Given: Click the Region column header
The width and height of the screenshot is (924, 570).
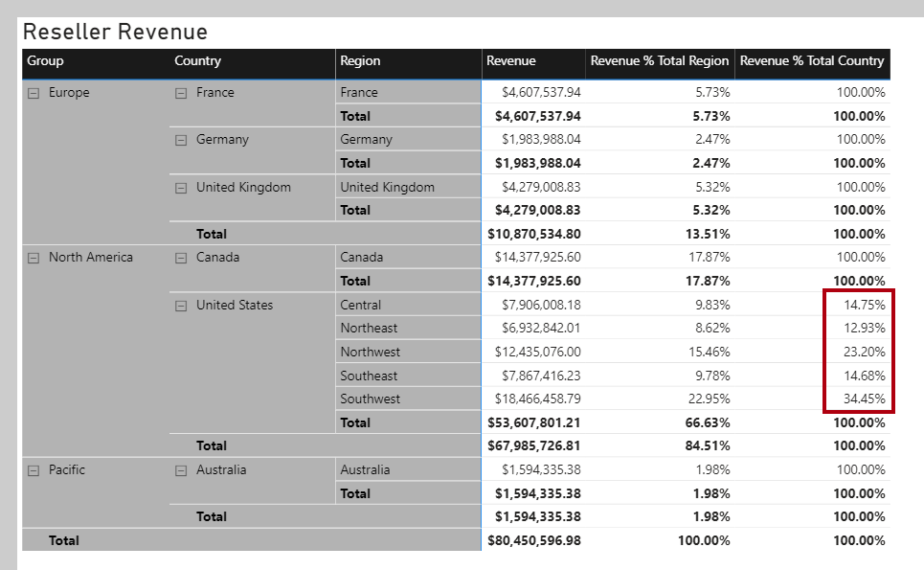Looking at the screenshot, I should [x=360, y=61].
